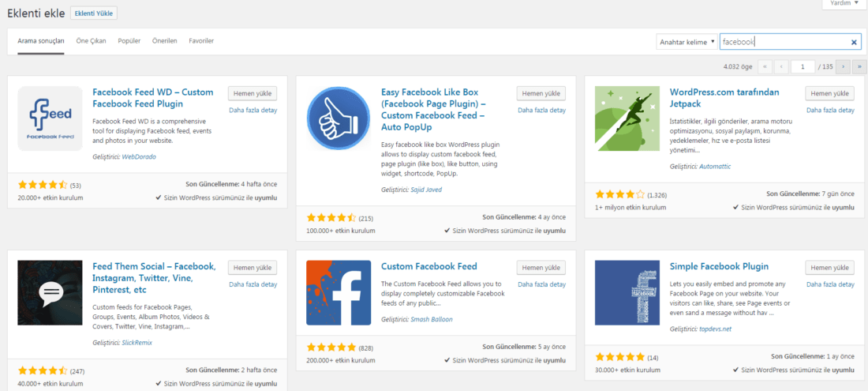Go to next results page

click(x=843, y=66)
